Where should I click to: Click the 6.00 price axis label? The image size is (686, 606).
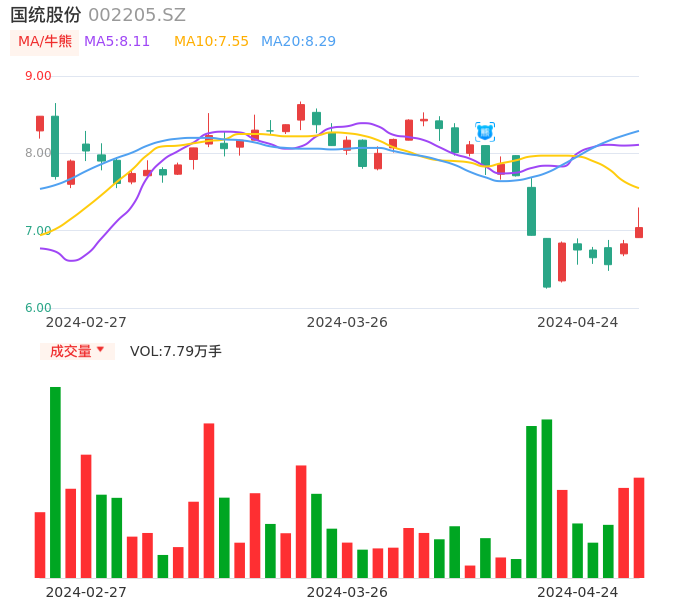(x=38, y=308)
